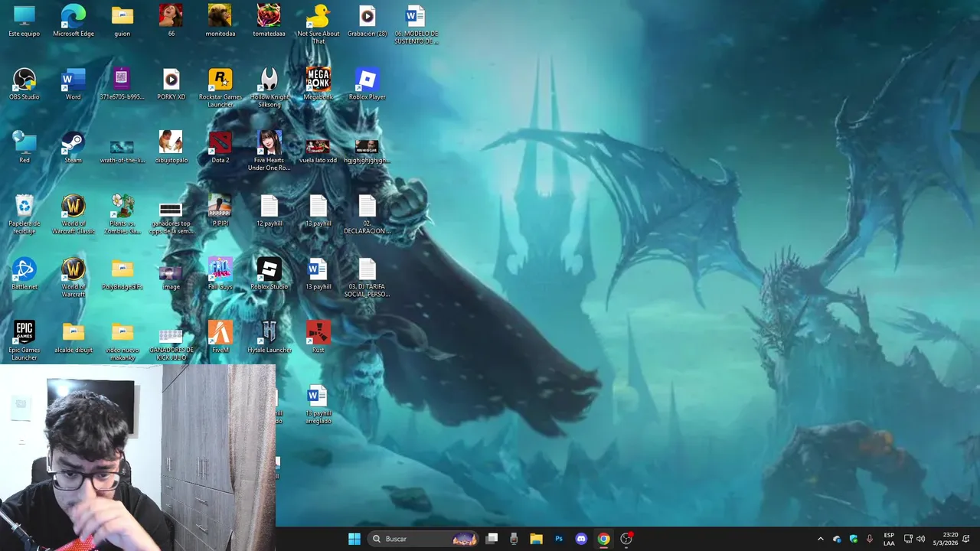Open Task View from the taskbar
This screenshot has width=980, height=551.
tap(492, 539)
